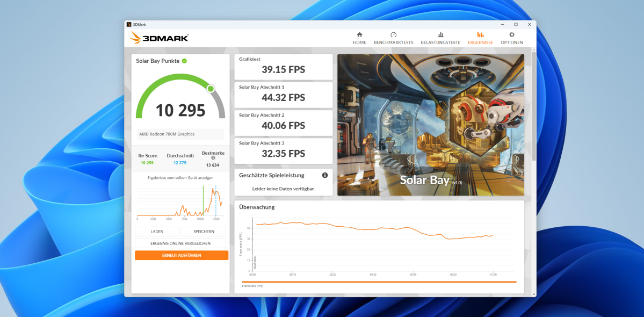The image size is (644, 317).
Task: Click the vertical scrollbar of the results page
Action: click(533, 107)
